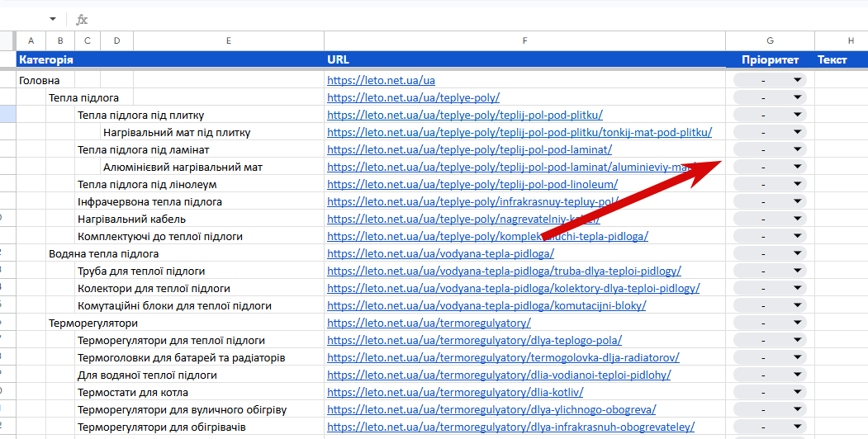Select the Комутаційні блоки для теплої підлоги cell
This screenshot has width=868, height=439.
[x=174, y=306]
